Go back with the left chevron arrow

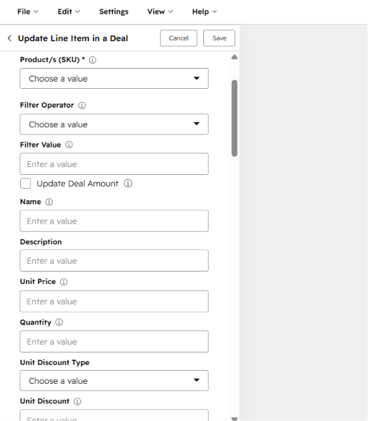coord(9,38)
